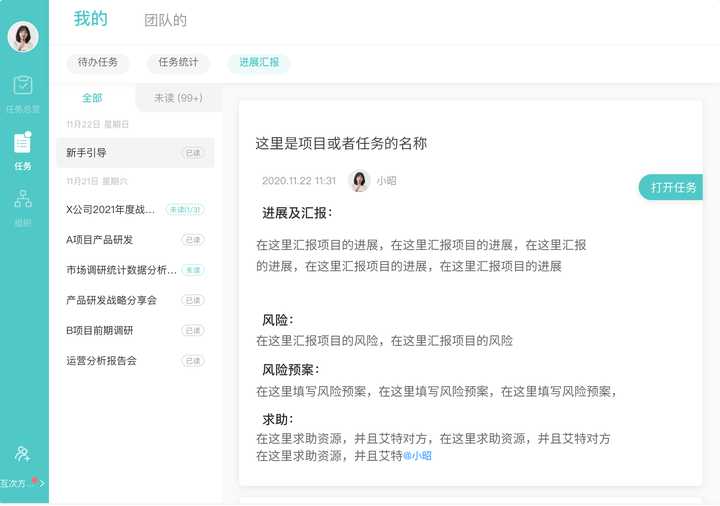Open the 组织 structure icon in sidebar
Image resolution: width=720 pixels, height=506 pixels.
click(x=23, y=198)
